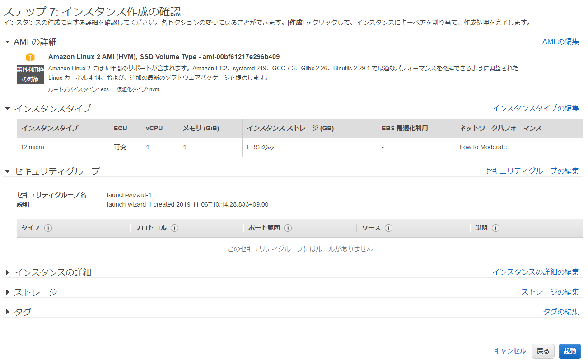
Task: Collapse the インスタンスタイプ section
Action: (x=7, y=109)
